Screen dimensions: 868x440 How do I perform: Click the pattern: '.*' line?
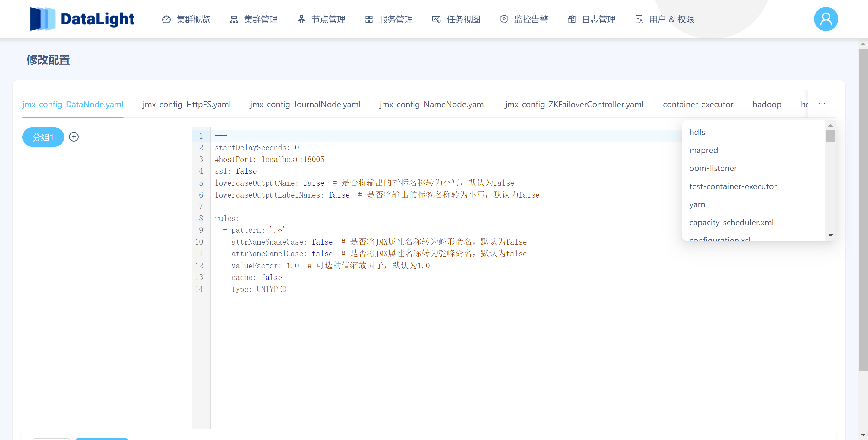[x=254, y=230]
